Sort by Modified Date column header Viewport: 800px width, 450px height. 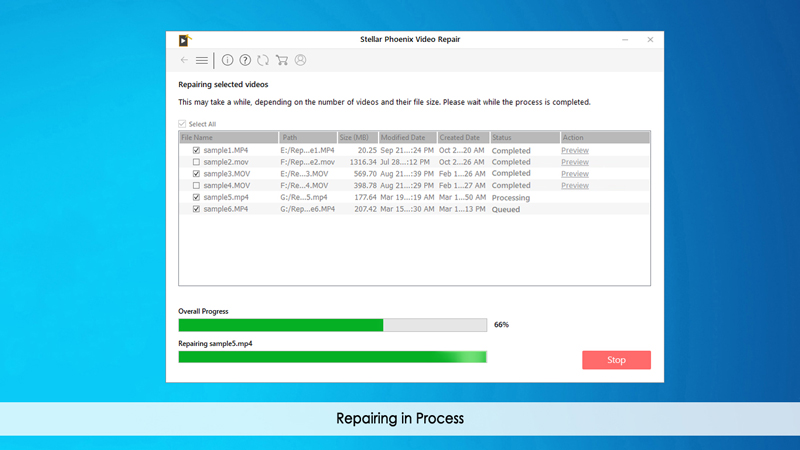(408, 138)
